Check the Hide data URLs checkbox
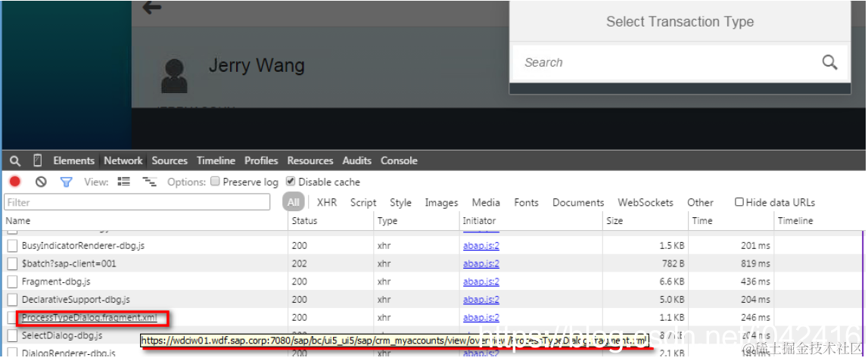 click(739, 202)
